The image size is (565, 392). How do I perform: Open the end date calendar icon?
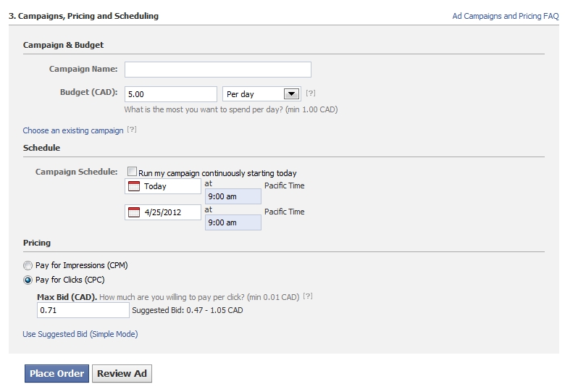134,212
